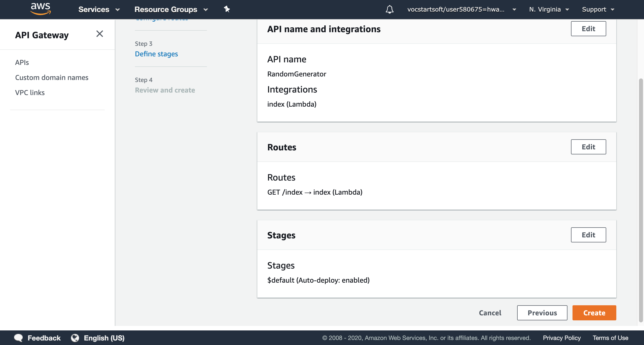Open Terms of Use link
644x345 pixels.
tap(610, 338)
